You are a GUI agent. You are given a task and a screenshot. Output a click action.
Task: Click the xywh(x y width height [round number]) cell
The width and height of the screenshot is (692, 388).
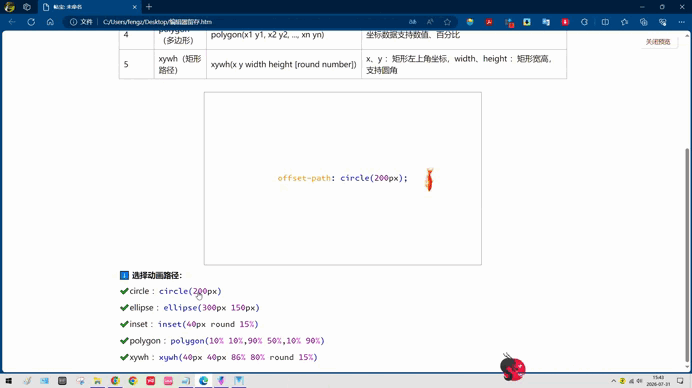click(284, 64)
